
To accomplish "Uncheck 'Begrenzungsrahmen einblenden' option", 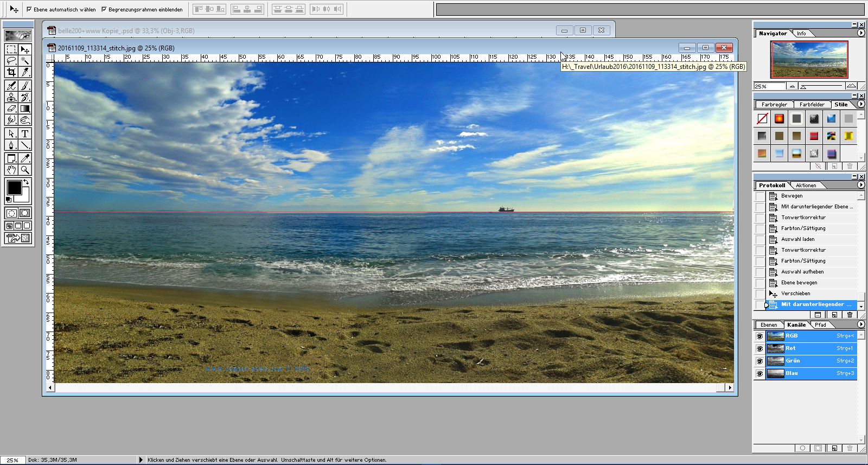I will tap(104, 9).
